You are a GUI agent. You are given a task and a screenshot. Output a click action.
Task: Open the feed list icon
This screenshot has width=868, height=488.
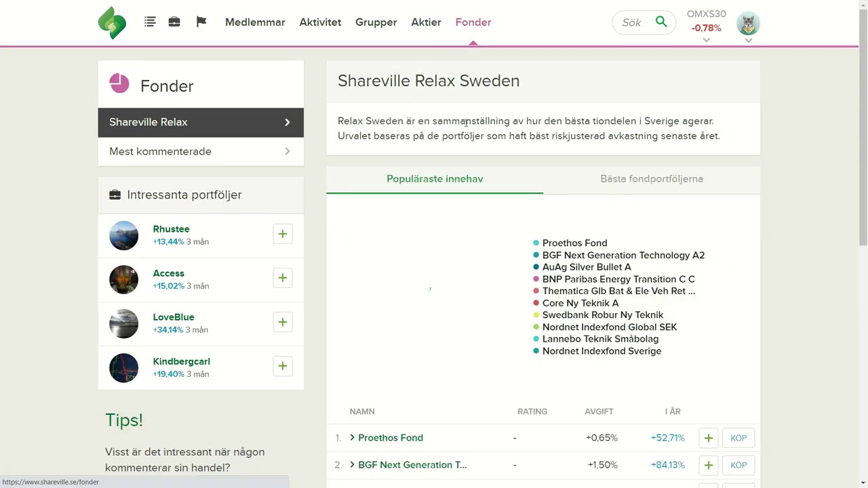click(150, 22)
